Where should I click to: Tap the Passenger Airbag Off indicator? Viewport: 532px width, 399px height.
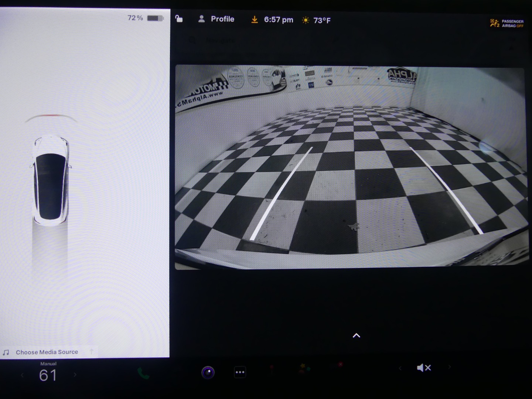pyautogui.click(x=507, y=23)
